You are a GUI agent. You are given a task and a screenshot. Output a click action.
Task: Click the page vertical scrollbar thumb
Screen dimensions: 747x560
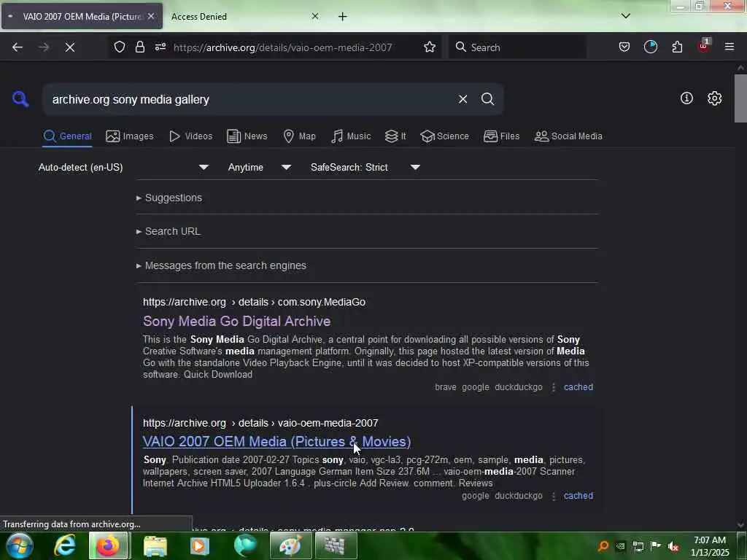[740, 98]
